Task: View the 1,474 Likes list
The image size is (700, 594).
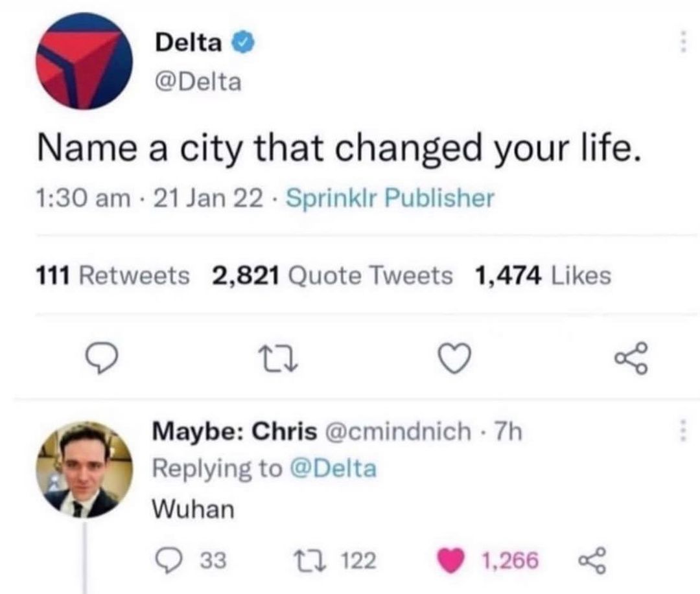Action: coord(543,276)
